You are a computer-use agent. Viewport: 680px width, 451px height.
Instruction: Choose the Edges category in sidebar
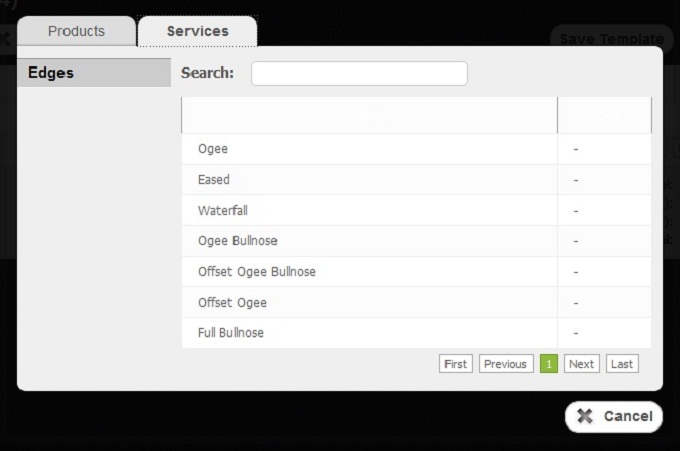click(x=94, y=73)
